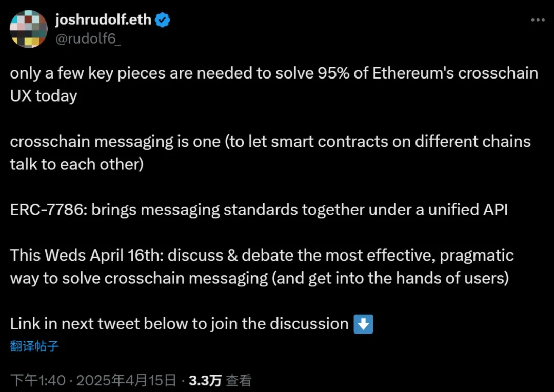Click the 下午1:40 timestamp
This screenshot has height=392, width=554.
38,380
